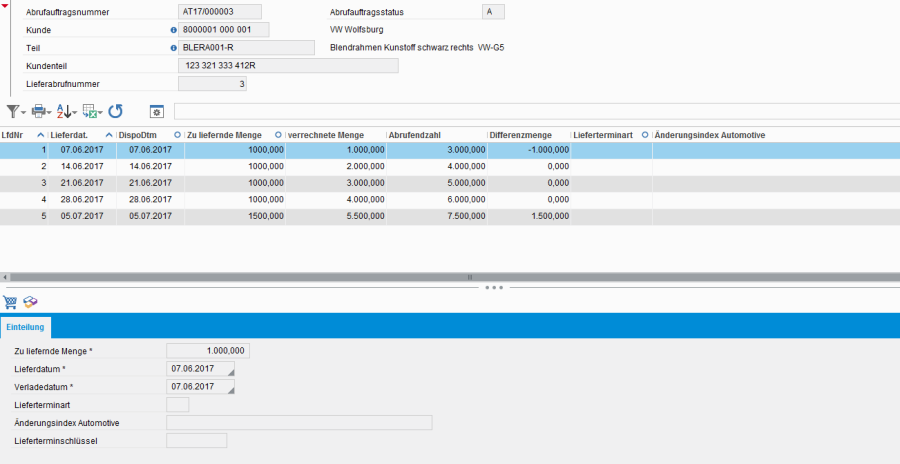Screen dimensions: 900x464
Task: Toggle circle marker on Lieferterminart column
Action: coord(645,134)
